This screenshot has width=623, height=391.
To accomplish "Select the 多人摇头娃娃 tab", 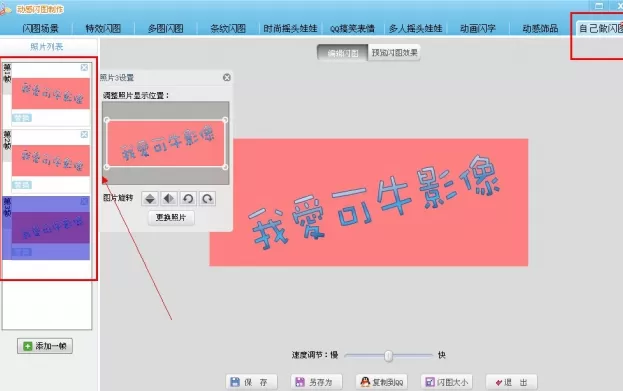I will (416, 28).
